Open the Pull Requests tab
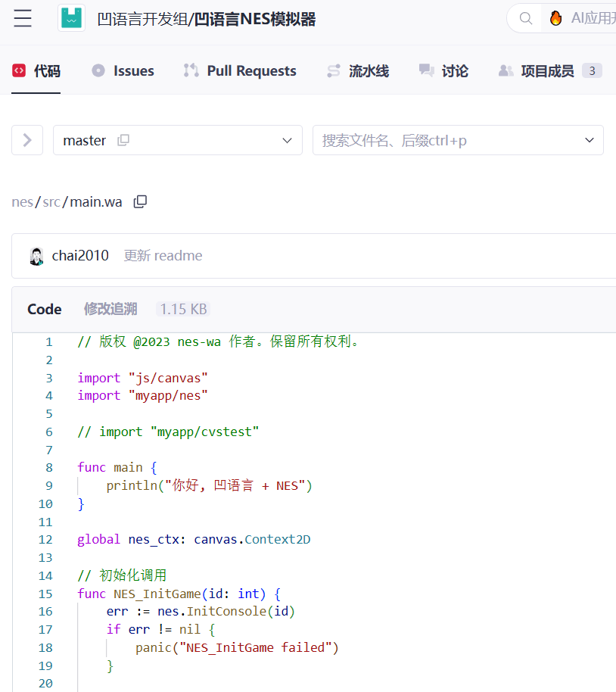Screen dimensions: 616x692 pyautogui.click(x=240, y=71)
